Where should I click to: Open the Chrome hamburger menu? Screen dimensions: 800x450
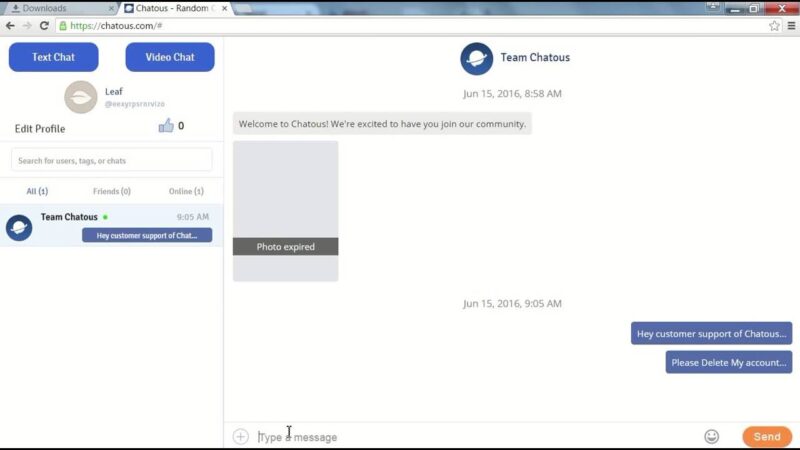[790, 26]
